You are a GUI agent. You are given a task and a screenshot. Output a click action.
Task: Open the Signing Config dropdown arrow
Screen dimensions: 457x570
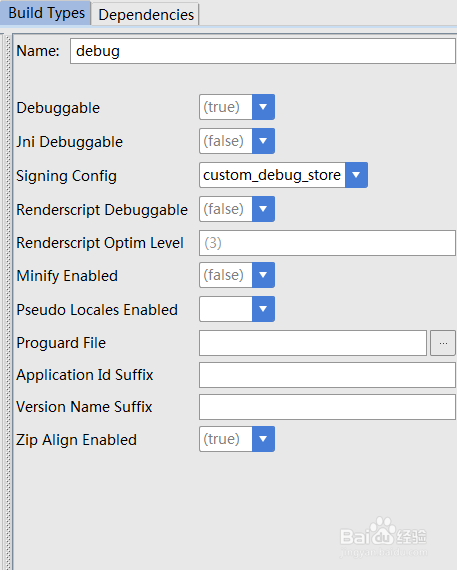point(356,175)
